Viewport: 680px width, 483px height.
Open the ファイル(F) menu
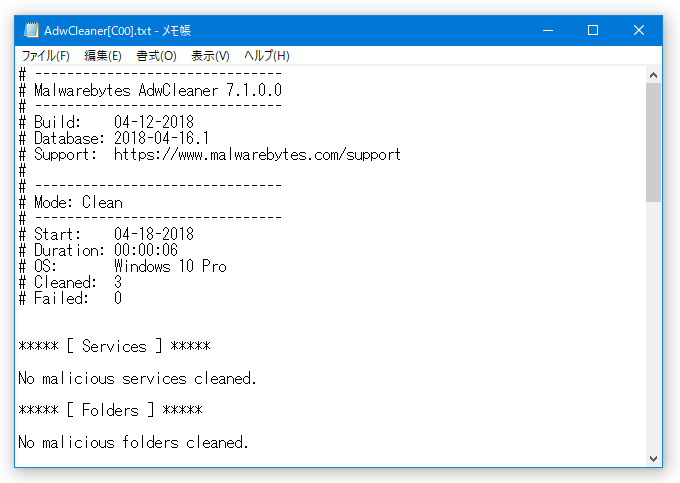(46, 55)
